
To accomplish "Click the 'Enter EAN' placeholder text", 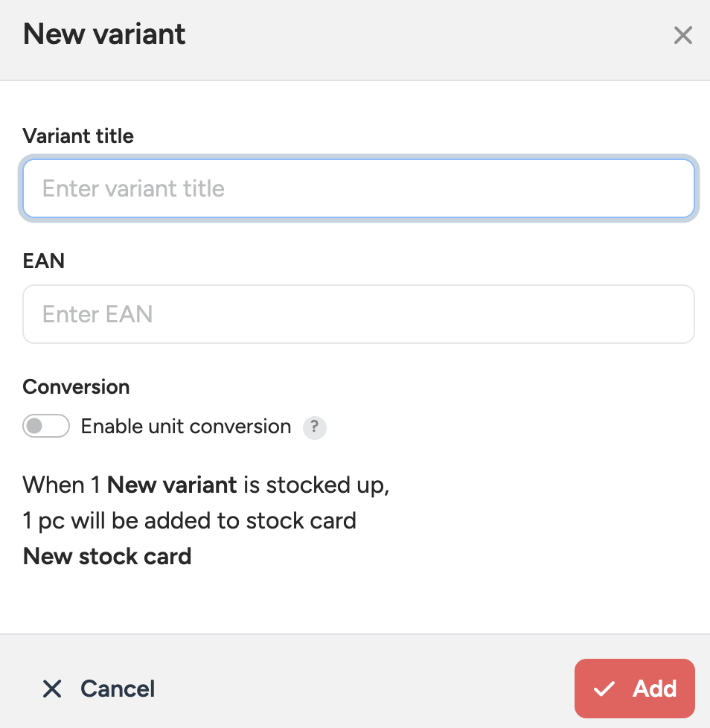I will coord(97,314).
